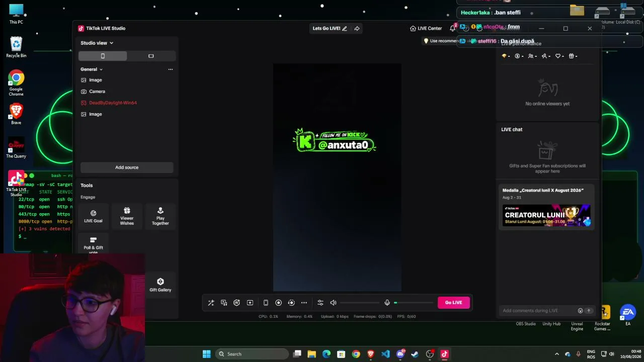
Task: Open the media and music tool
Action: 224,303
